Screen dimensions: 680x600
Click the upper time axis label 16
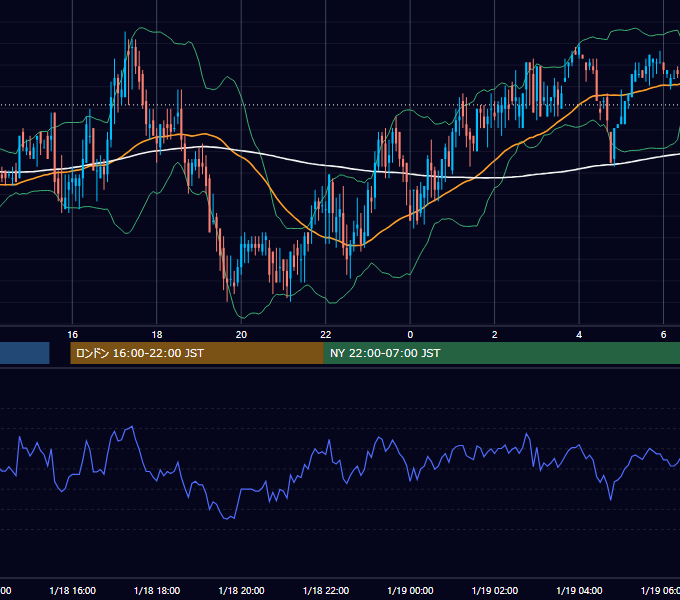(x=72, y=335)
